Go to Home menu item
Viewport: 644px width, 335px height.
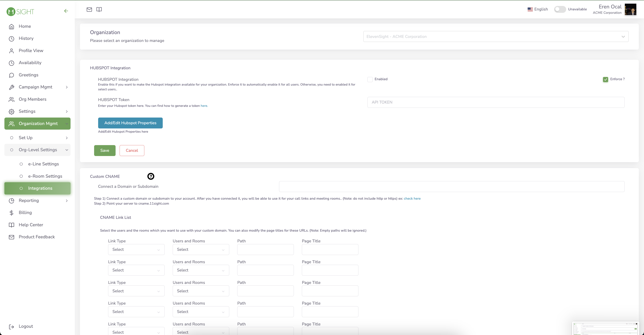click(x=37, y=26)
